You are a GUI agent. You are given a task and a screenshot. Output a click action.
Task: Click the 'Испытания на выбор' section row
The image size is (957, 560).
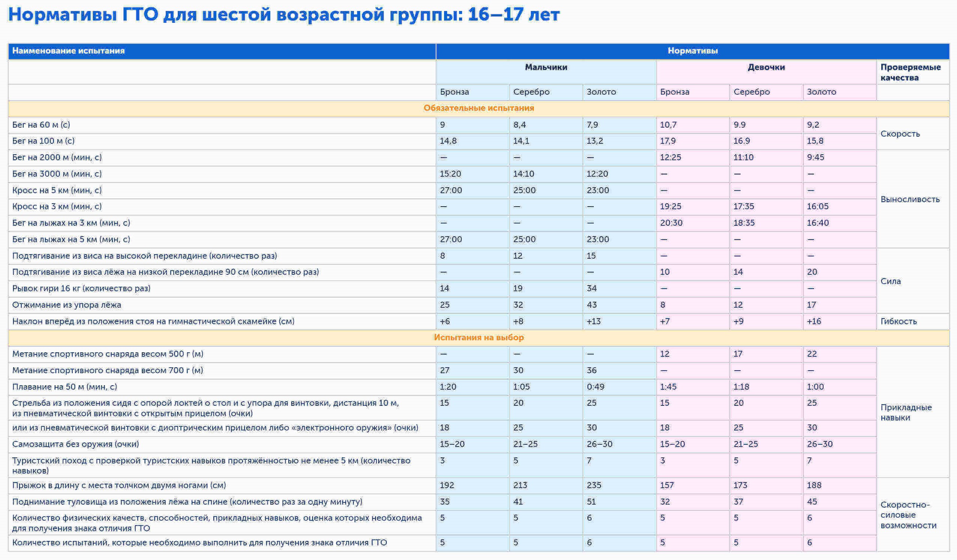pos(478,338)
